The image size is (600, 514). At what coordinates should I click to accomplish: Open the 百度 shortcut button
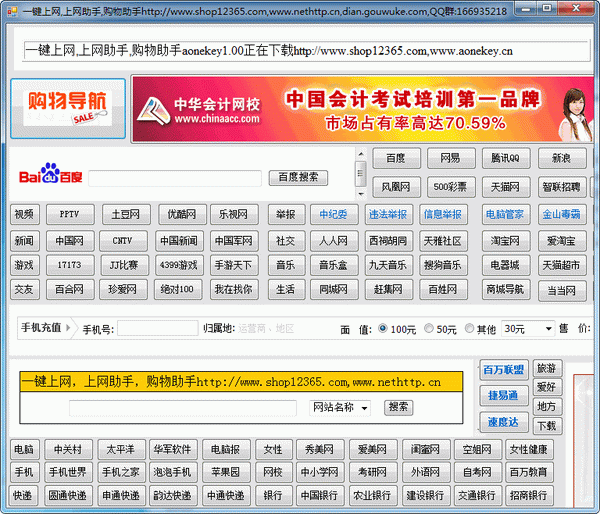[396, 158]
